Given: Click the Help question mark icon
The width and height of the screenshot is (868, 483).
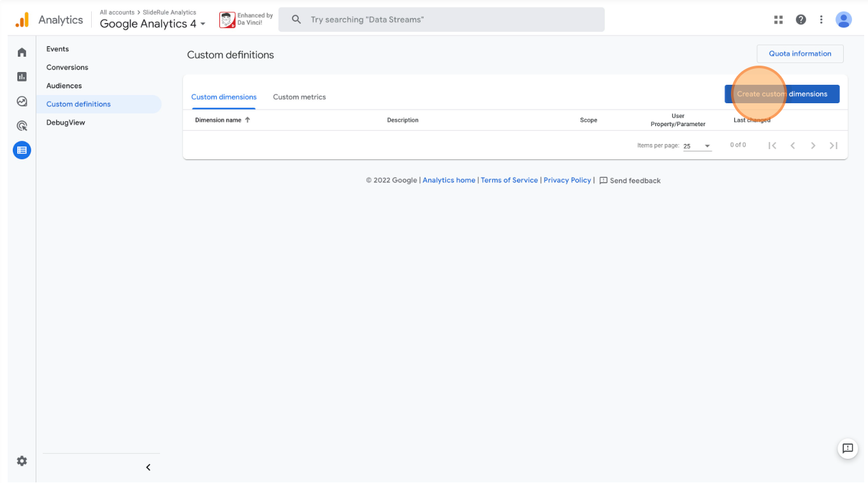Looking at the screenshot, I should (x=800, y=20).
